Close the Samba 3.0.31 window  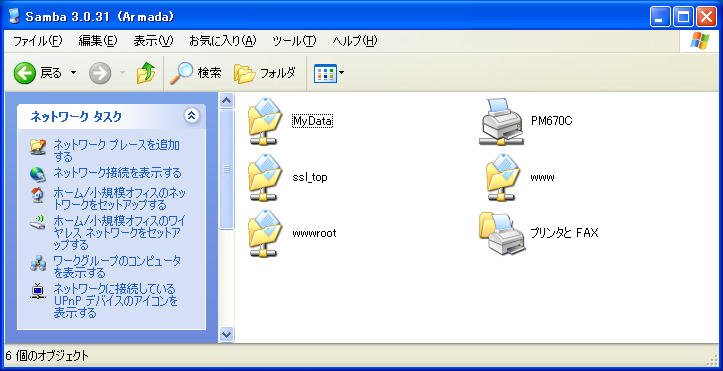point(705,18)
